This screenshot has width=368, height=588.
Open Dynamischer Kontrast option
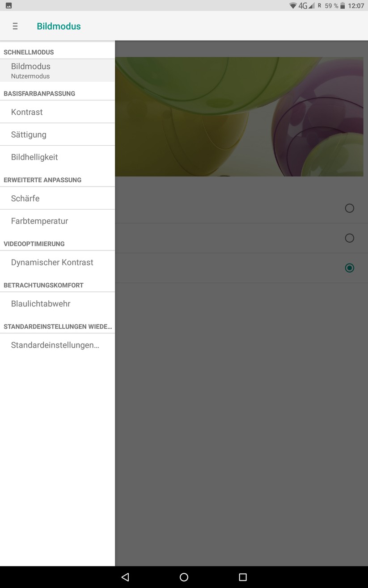click(57, 262)
